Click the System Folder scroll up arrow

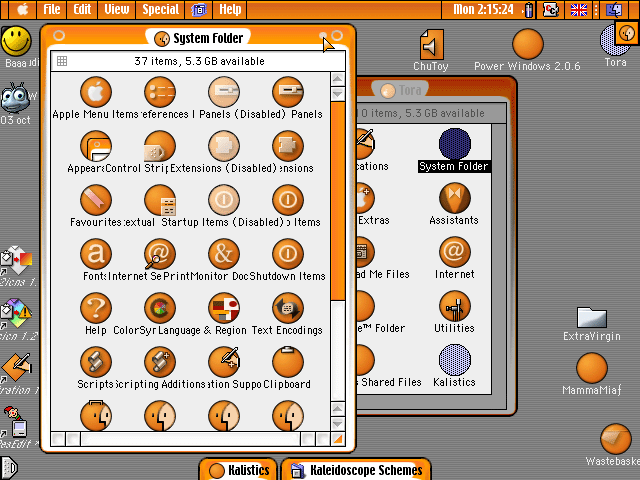coord(337,79)
